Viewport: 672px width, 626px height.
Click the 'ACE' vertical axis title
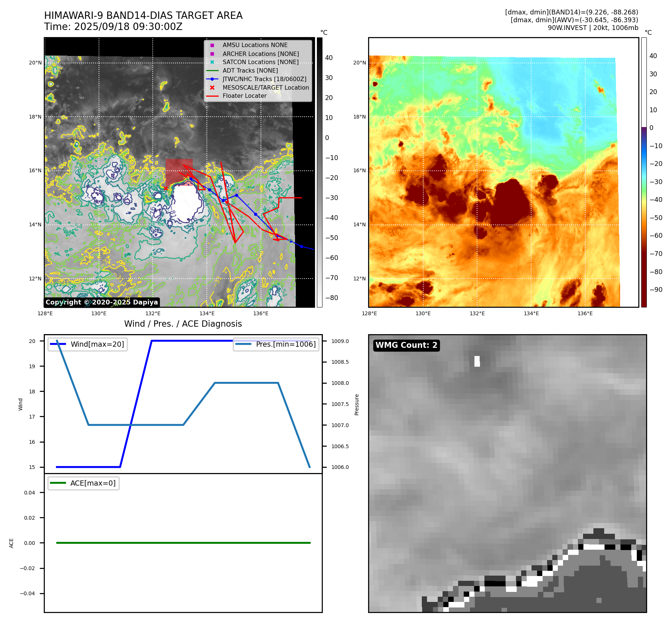[x=11, y=543]
